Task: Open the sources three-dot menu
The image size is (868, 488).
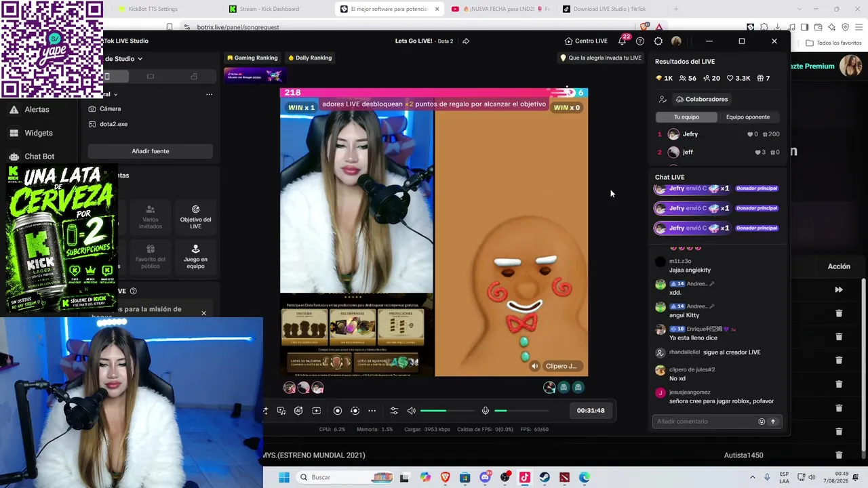Action: [x=209, y=94]
